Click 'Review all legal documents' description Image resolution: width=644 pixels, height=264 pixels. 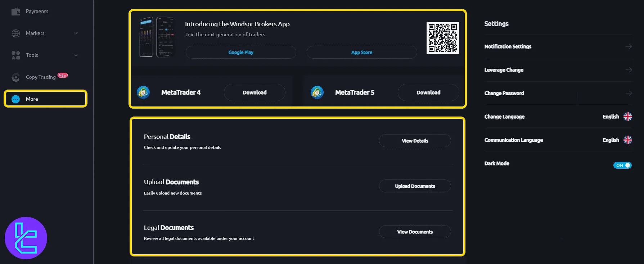[199, 238]
